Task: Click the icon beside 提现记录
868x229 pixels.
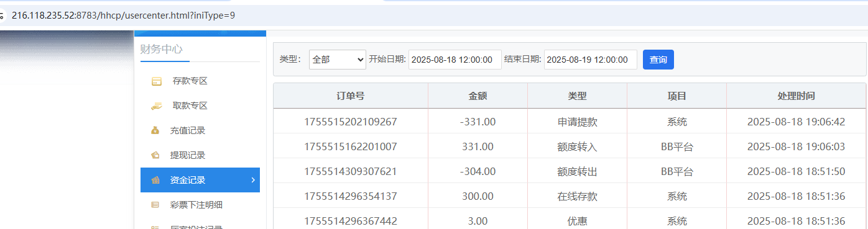Action: 155,155
